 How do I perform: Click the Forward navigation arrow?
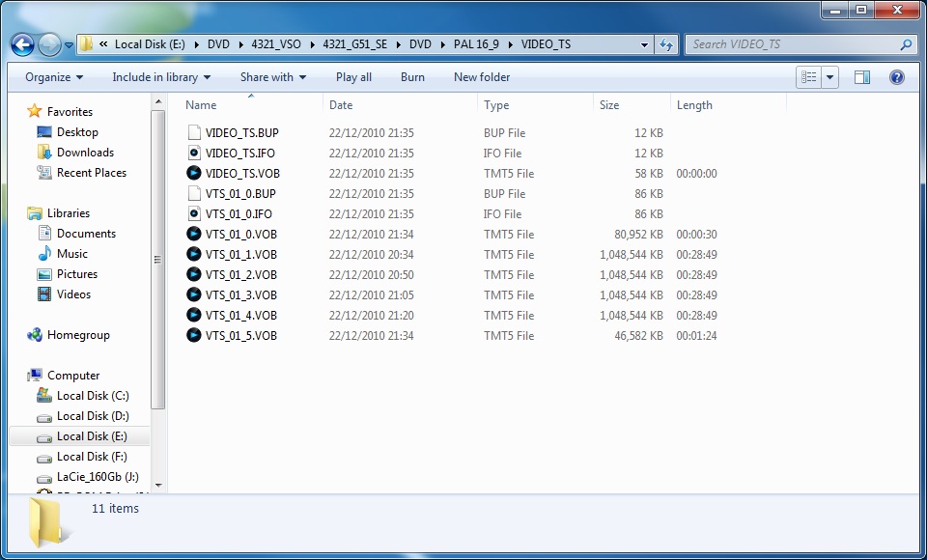(49, 44)
